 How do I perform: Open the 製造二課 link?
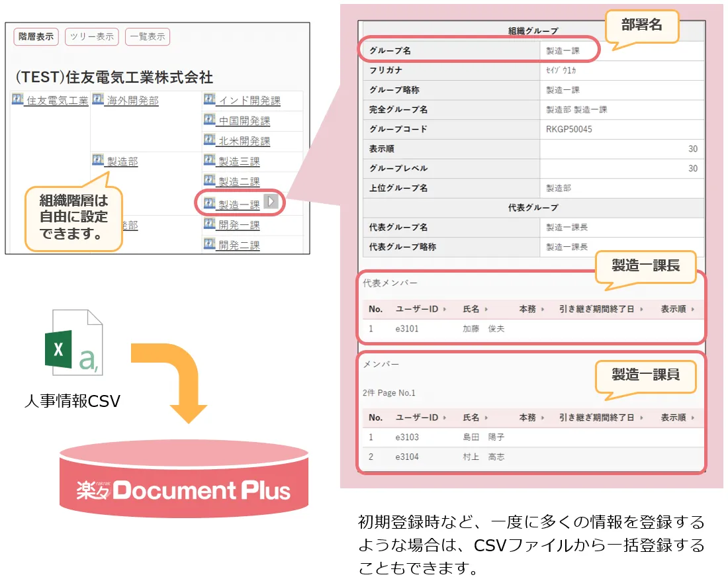[x=239, y=181]
